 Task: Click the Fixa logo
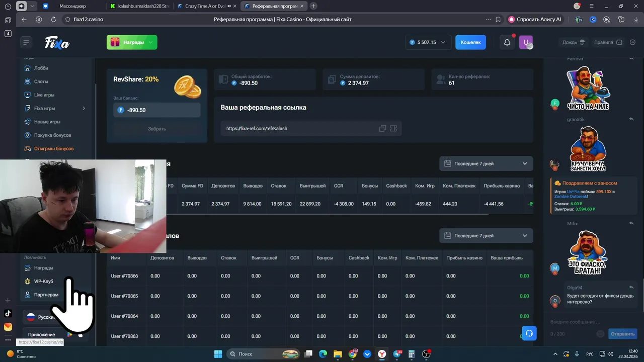point(57,43)
